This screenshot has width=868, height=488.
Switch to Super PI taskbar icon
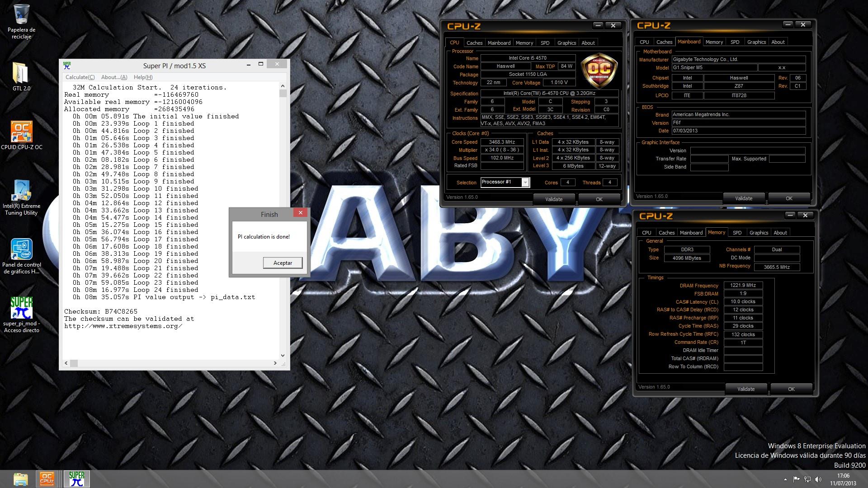[x=77, y=479]
